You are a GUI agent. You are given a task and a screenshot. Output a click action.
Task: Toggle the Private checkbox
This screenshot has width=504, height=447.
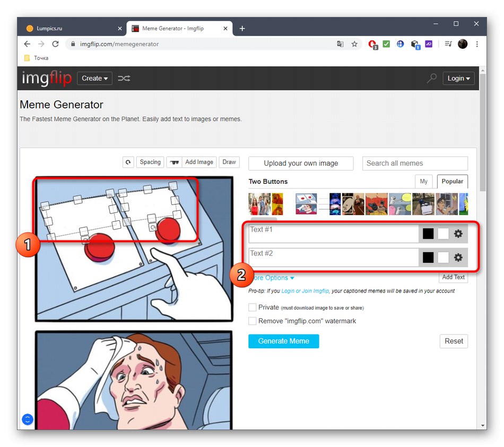tap(253, 307)
